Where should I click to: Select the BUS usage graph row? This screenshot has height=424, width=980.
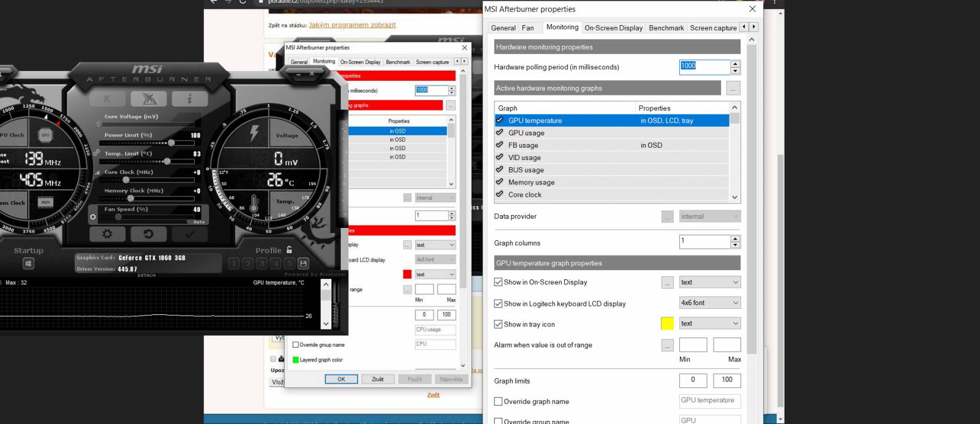(612, 170)
